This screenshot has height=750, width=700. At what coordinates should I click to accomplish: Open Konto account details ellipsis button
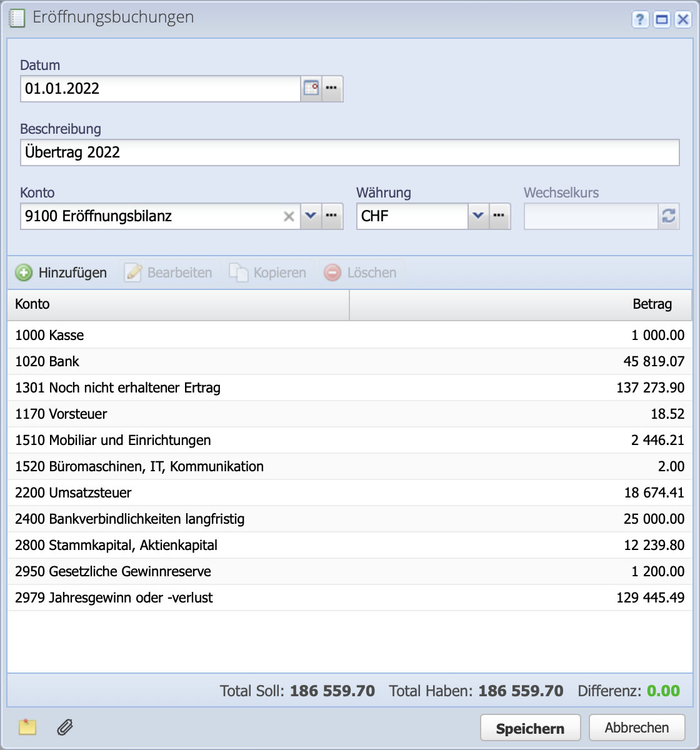point(332,216)
